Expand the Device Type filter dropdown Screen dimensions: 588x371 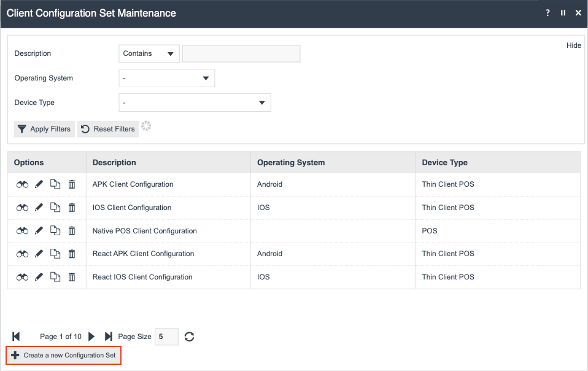[194, 103]
